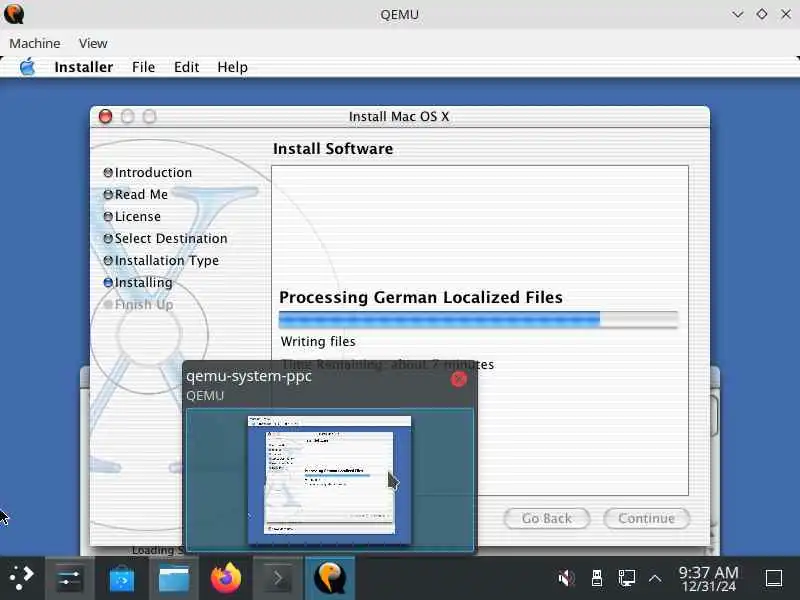Open the Edit menu in Installer
This screenshot has width=800, height=600.
pos(186,67)
